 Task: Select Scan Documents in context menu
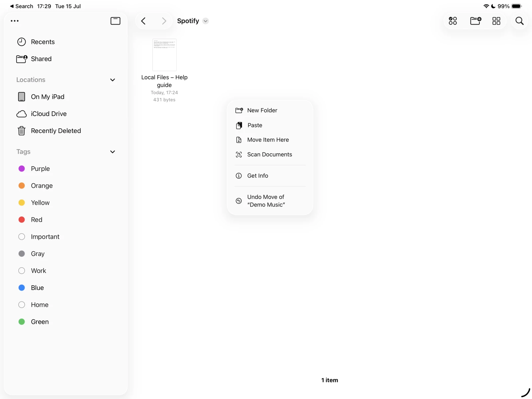[269, 155]
